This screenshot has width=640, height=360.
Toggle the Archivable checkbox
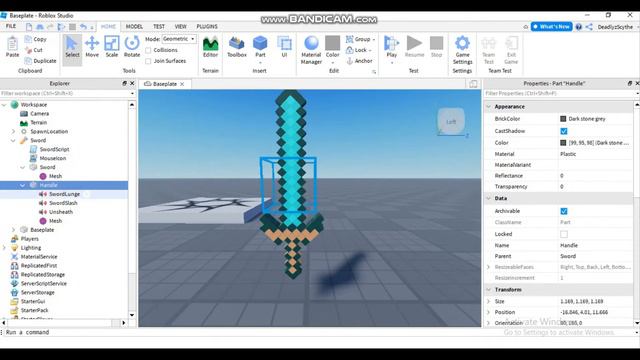pyautogui.click(x=564, y=211)
